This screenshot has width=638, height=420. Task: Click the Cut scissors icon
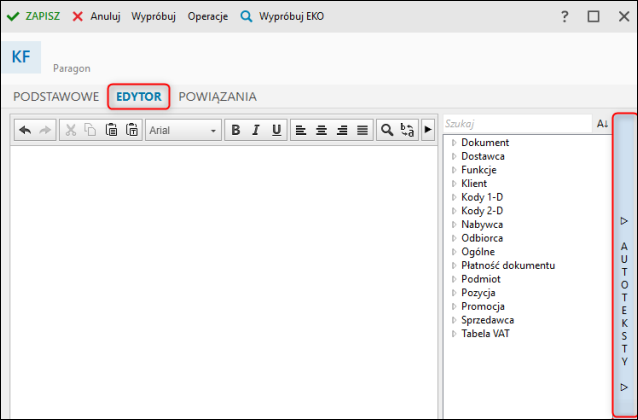pyautogui.click(x=71, y=130)
